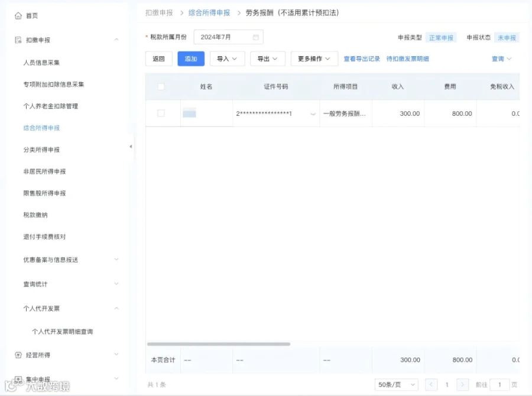The image size is (532, 396).
Task: Click the 未申报 status tag
Action: [x=507, y=38]
